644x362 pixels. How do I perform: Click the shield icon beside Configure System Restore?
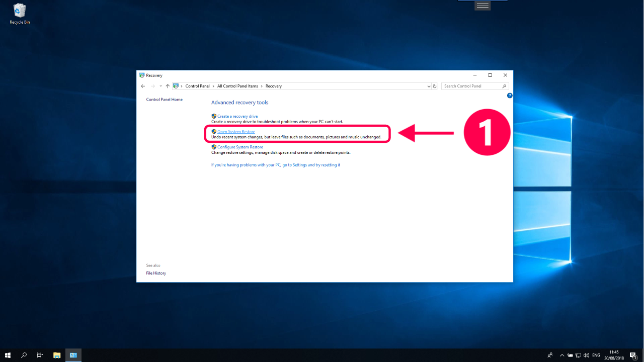[214, 147]
